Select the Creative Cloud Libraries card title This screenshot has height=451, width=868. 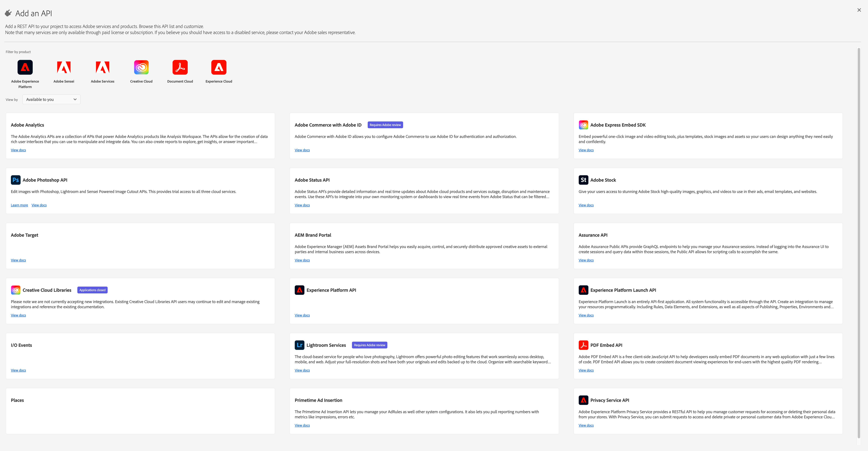click(x=47, y=290)
